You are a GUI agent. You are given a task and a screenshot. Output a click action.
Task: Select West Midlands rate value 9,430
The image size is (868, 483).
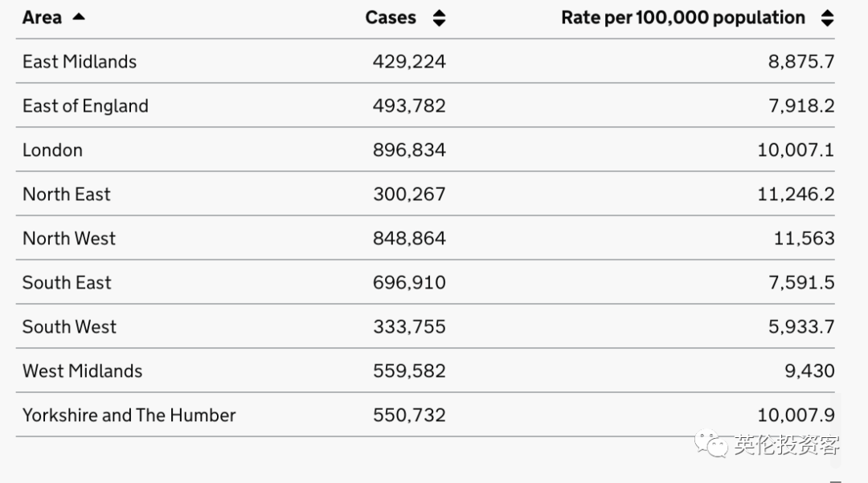[809, 371]
